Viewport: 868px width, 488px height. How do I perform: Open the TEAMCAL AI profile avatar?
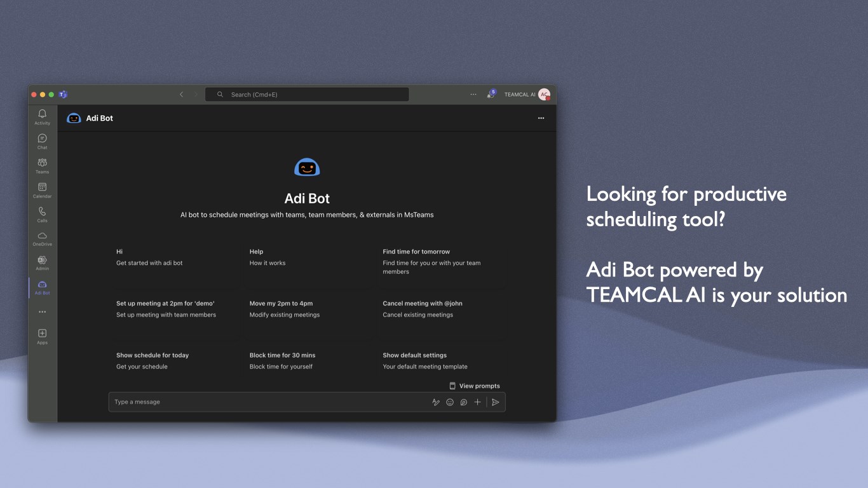coord(544,94)
